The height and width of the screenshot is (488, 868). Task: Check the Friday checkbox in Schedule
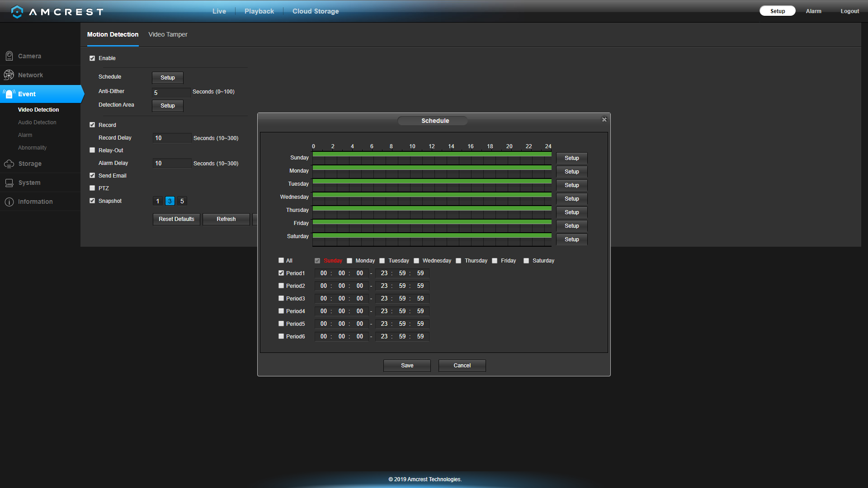click(x=495, y=261)
